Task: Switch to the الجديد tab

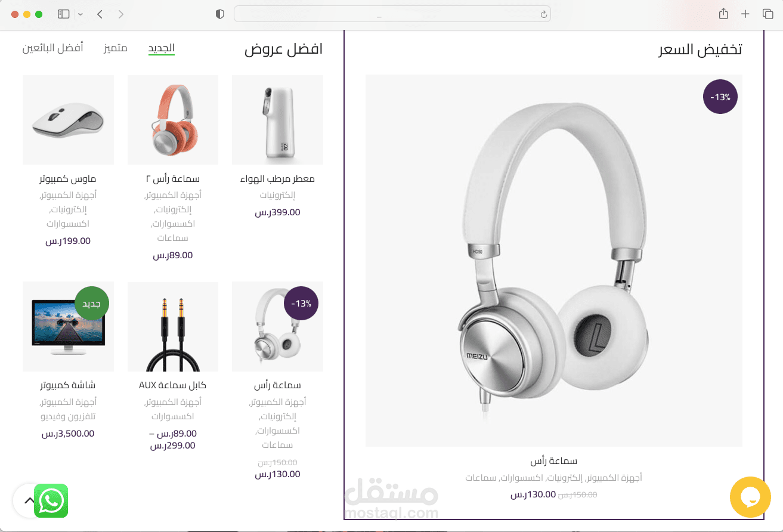Action: (x=162, y=48)
